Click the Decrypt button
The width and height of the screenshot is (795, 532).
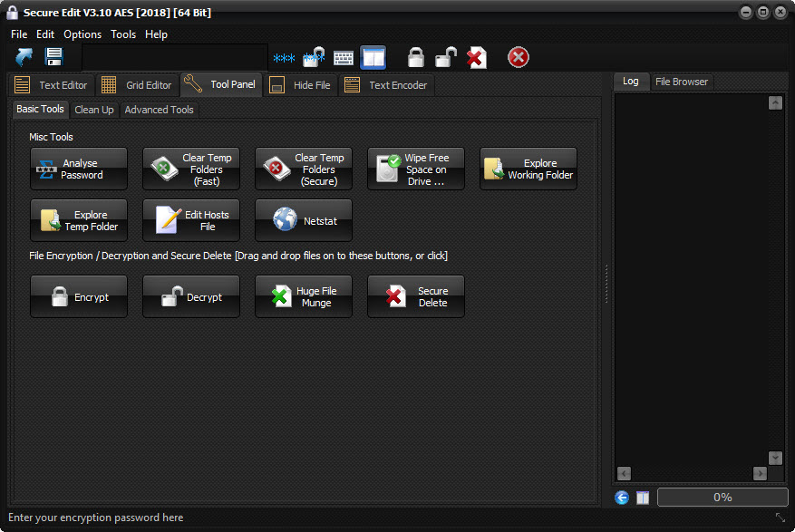(x=191, y=296)
